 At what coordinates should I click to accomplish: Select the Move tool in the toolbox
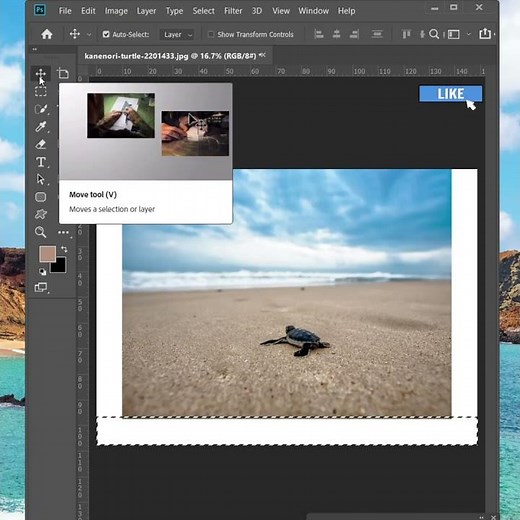(41, 74)
